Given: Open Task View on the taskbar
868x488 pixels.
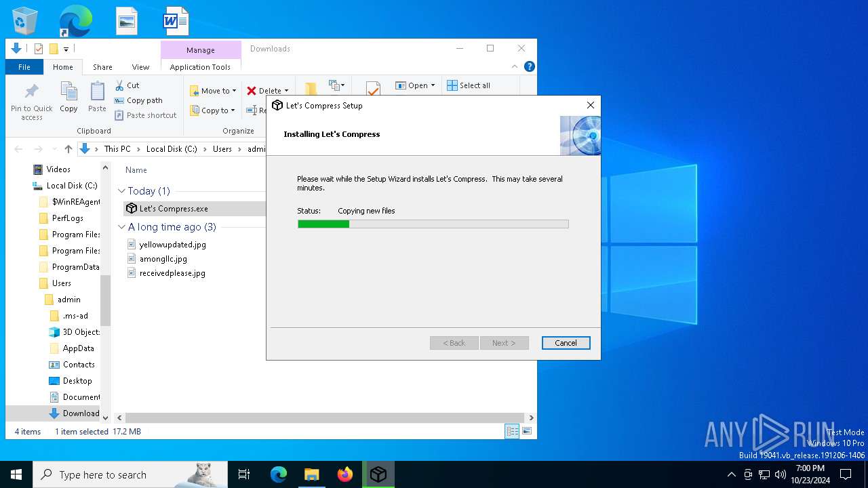Looking at the screenshot, I should tap(244, 474).
